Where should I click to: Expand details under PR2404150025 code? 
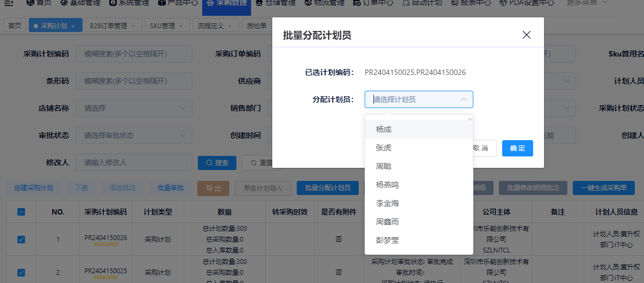105,277
